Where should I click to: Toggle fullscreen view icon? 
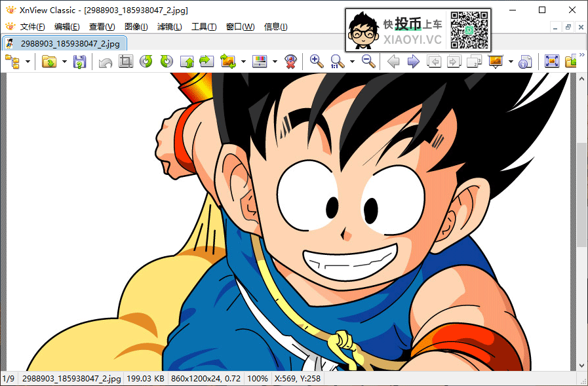551,62
